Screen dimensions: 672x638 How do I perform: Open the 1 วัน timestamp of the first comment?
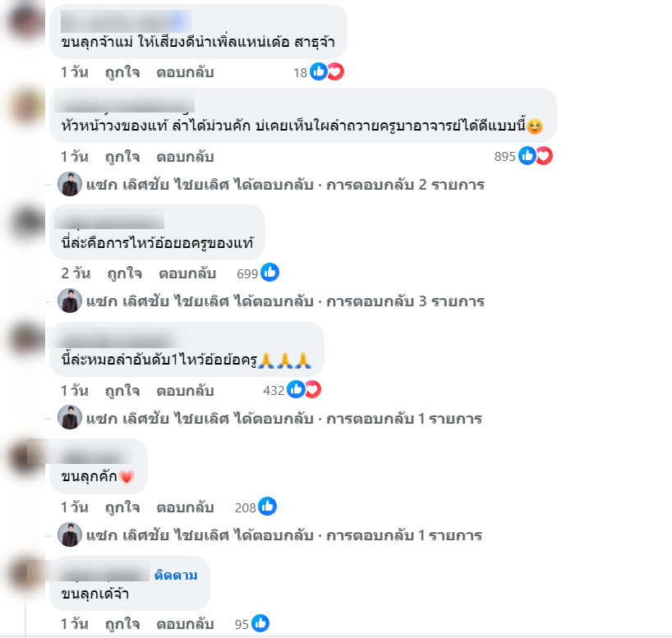[x=75, y=72]
